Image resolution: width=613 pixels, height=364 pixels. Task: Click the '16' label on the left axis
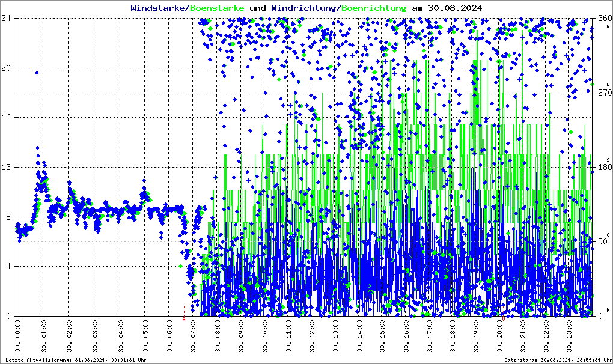8,118
